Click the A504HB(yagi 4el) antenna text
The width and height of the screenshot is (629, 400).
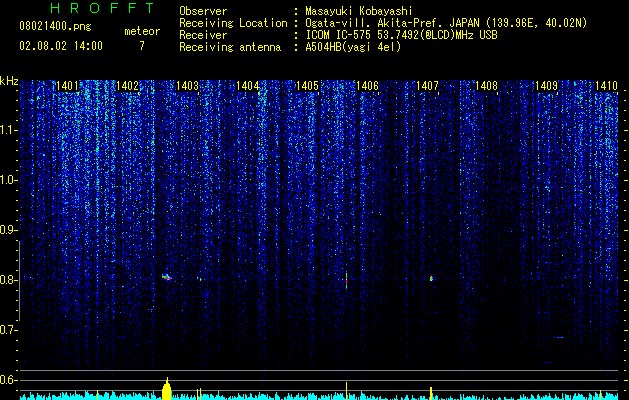click(x=353, y=47)
